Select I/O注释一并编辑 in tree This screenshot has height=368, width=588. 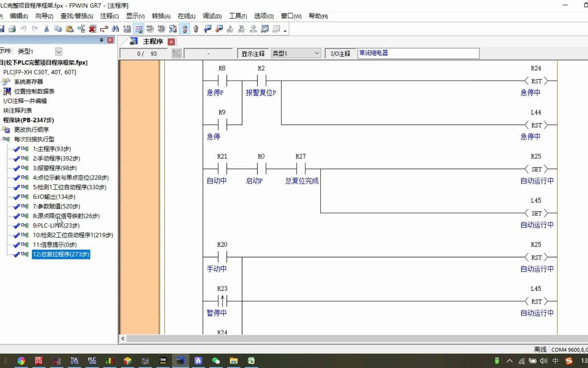[25, 101]
